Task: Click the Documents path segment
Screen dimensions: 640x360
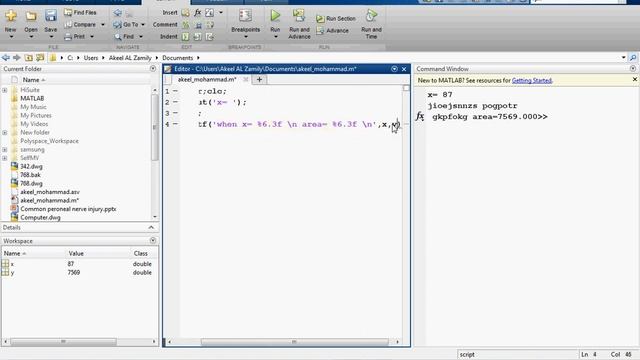Action: 178,58
